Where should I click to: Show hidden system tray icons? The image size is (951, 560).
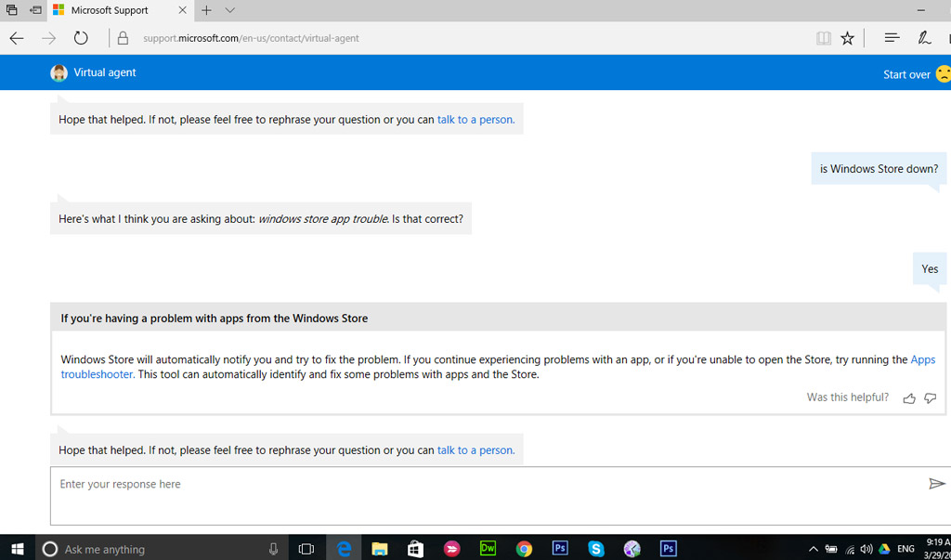pyautogui.click(x=814, y=549)
